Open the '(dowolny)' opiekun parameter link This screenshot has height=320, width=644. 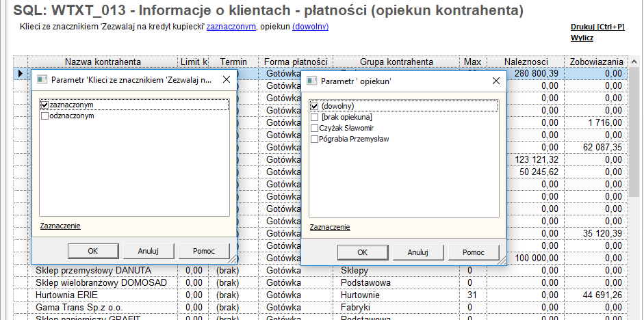(x=310, y=27)
